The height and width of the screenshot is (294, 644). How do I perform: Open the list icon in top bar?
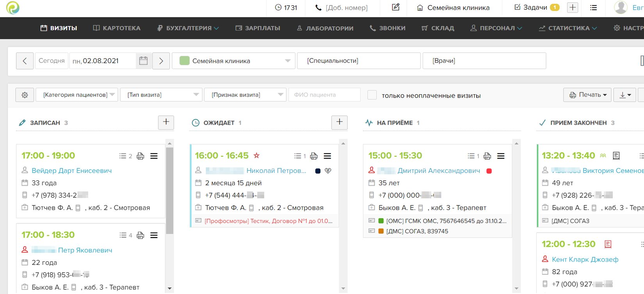click(x=593, y=7)
